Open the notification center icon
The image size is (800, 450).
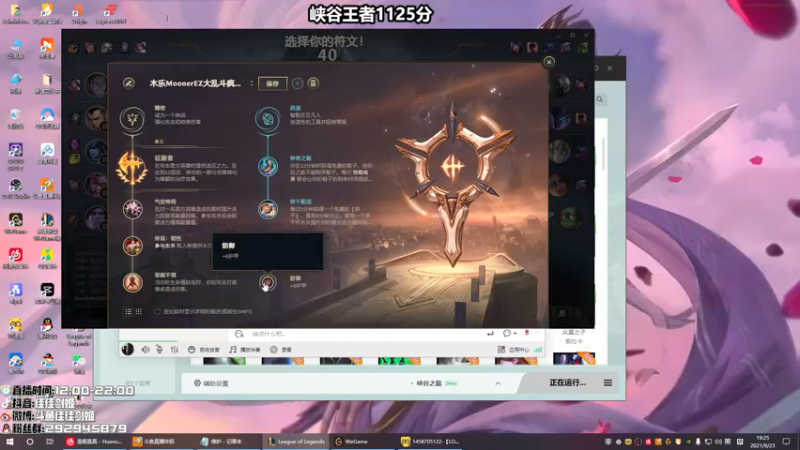coord(786,441)
